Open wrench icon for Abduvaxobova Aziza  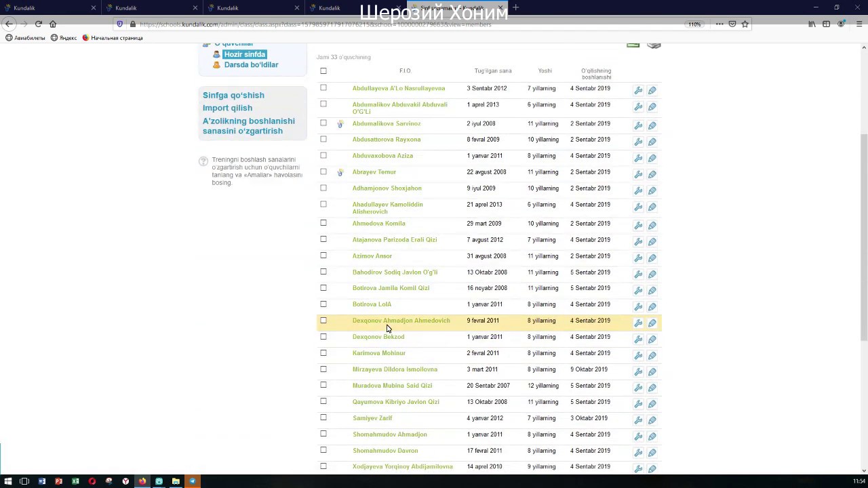coord(638,158)
